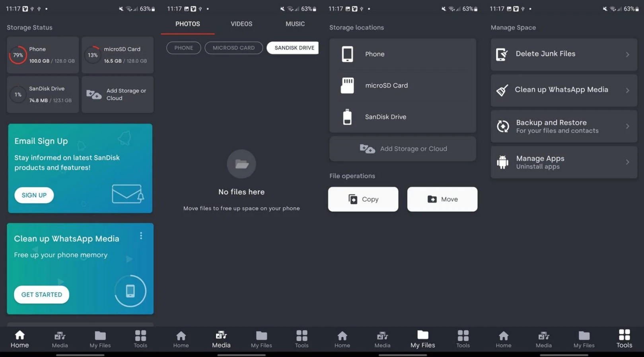Open Phone under Storage locations
The height and width of the screenshot is (357, 644).
pos(403,54)
